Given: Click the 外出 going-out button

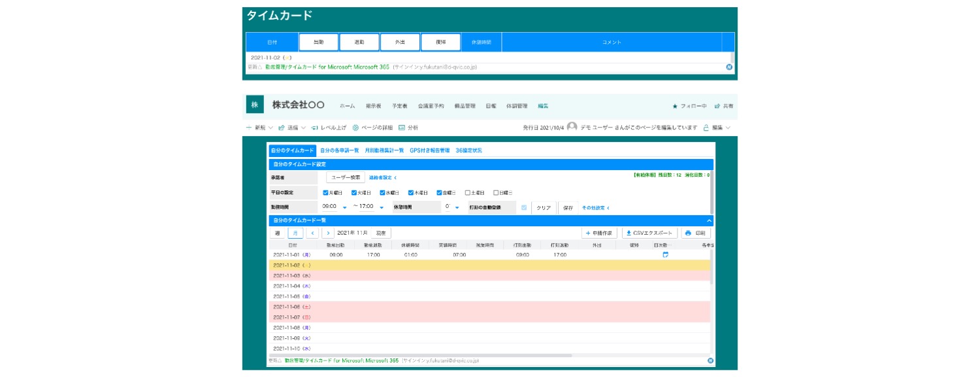Looking at the screenshot, I should tap(400, 42).
